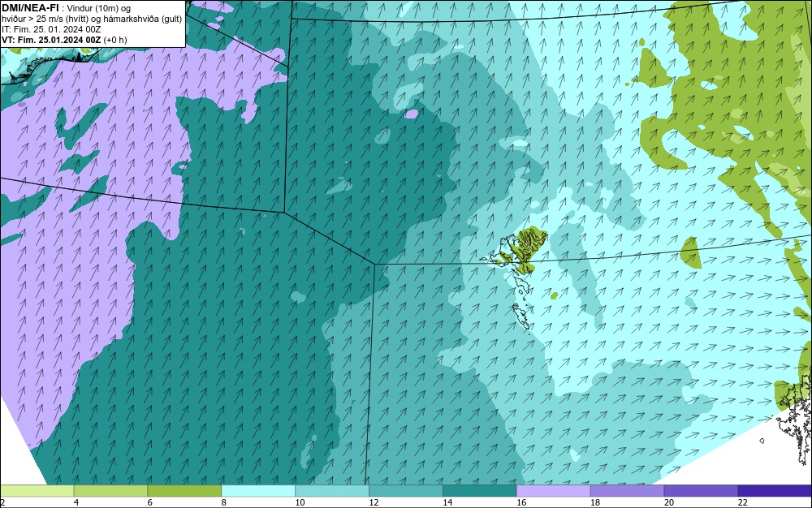Click the 2–4 m/s pale green legend swatch
This screenshot has height=508, width=812.
37,491
